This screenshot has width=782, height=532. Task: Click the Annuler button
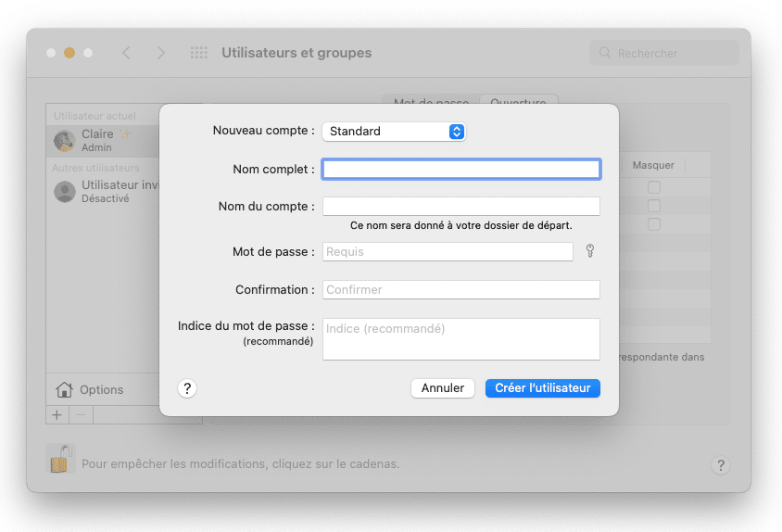pyautogui.click(x=442, y=388)
